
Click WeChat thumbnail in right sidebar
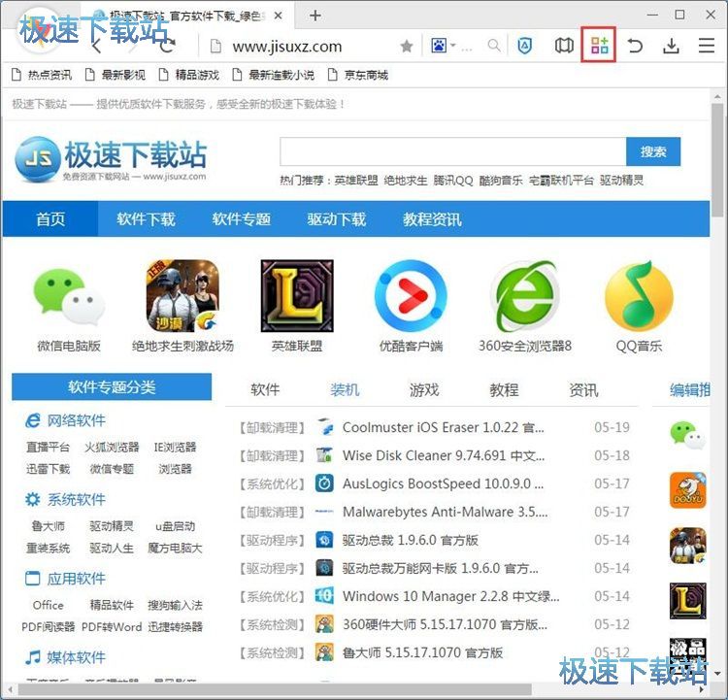[x=687, y=435]
